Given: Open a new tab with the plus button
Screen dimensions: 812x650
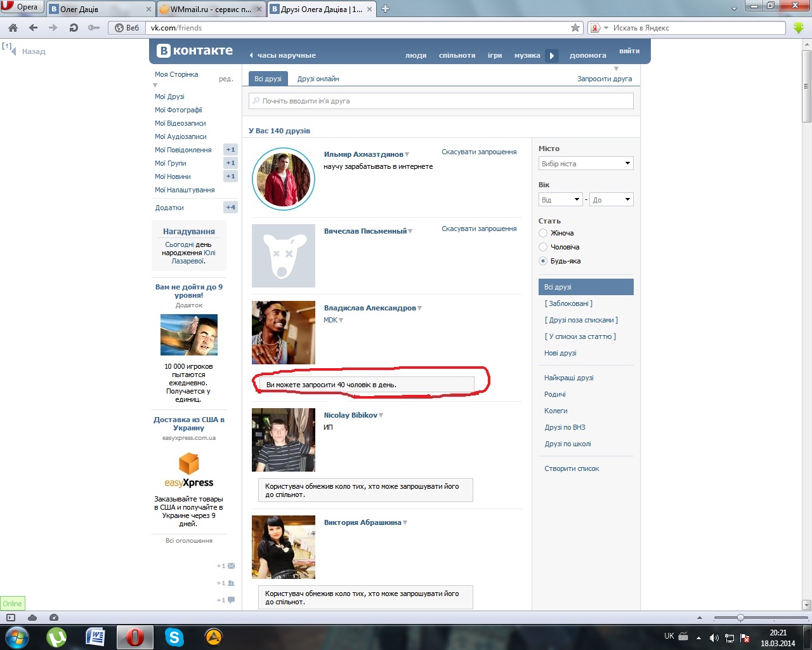Looking at the screenshot, I should [x=385, y=9].
